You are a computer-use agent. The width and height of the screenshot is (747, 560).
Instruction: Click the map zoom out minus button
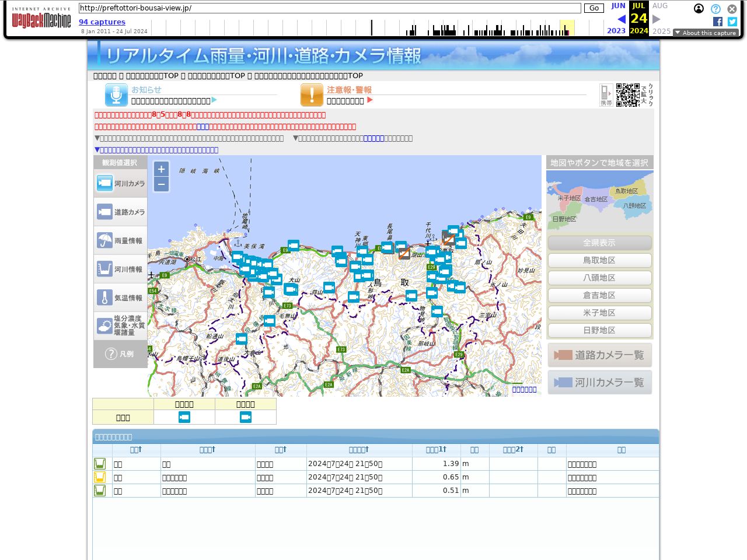pyautogui.click(x=161, y=184)
